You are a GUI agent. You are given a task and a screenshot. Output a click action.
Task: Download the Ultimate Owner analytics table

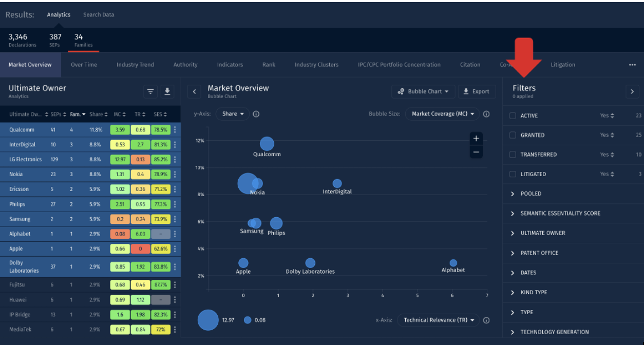[x=167, y=91]
